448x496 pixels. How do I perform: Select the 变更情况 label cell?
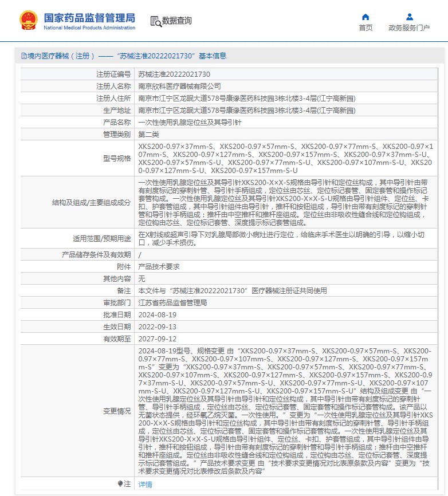(x=77, y=411)
